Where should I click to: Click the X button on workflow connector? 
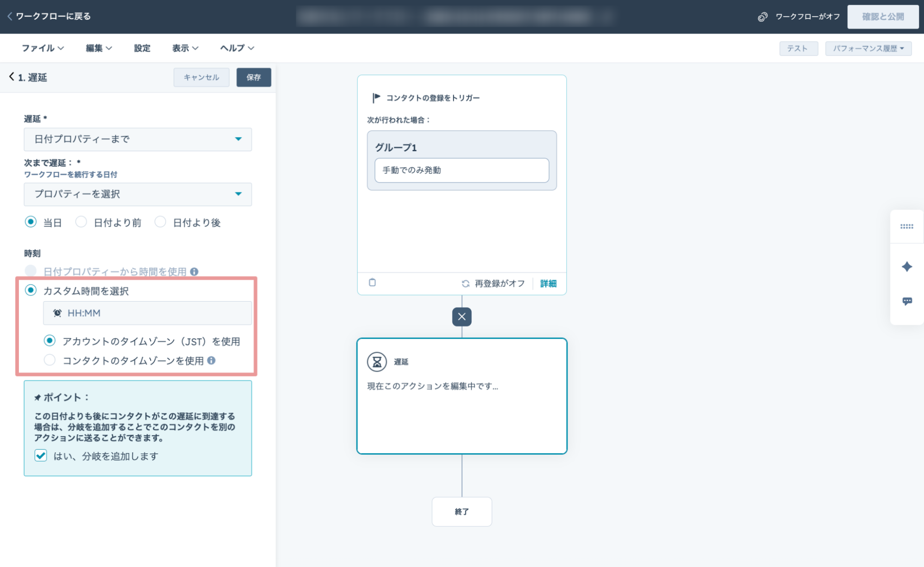[461, 317]
